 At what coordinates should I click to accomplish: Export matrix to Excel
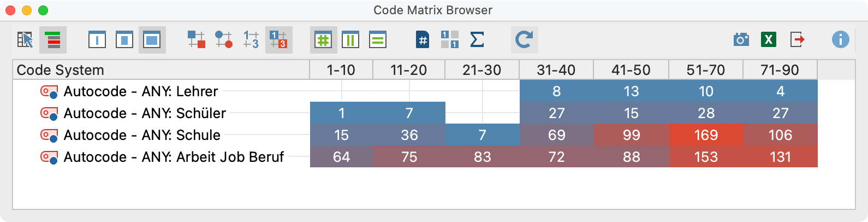[769, 40]
